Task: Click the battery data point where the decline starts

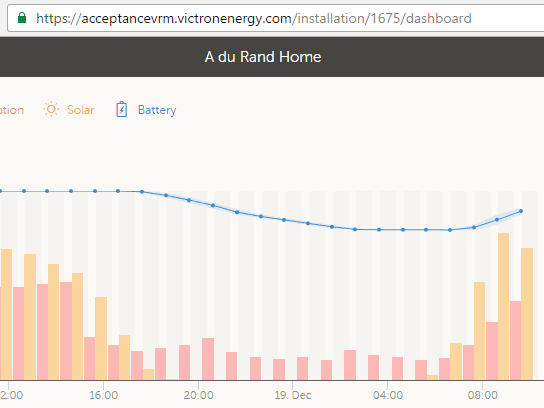Action: point(142,192)
